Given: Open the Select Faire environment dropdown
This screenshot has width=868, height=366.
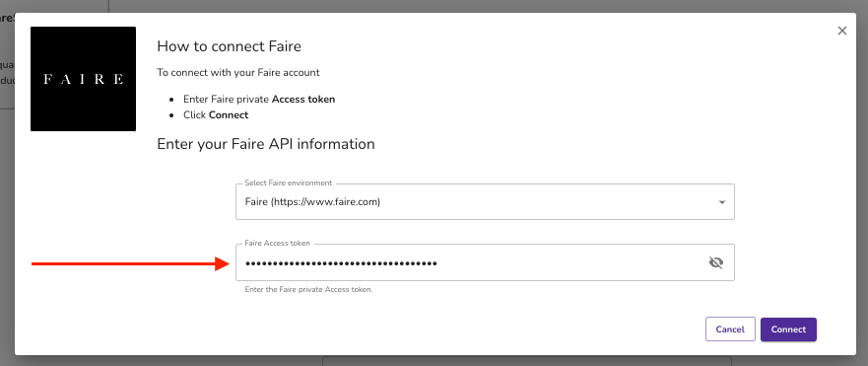Looking at the screenshot, I should click(x=485, y=202).
